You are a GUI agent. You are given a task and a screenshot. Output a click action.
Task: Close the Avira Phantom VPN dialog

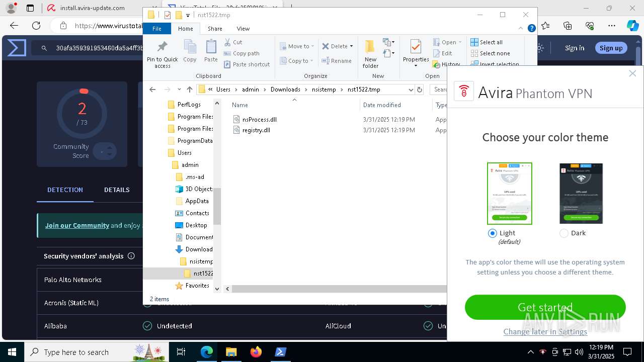coord(632,73)
